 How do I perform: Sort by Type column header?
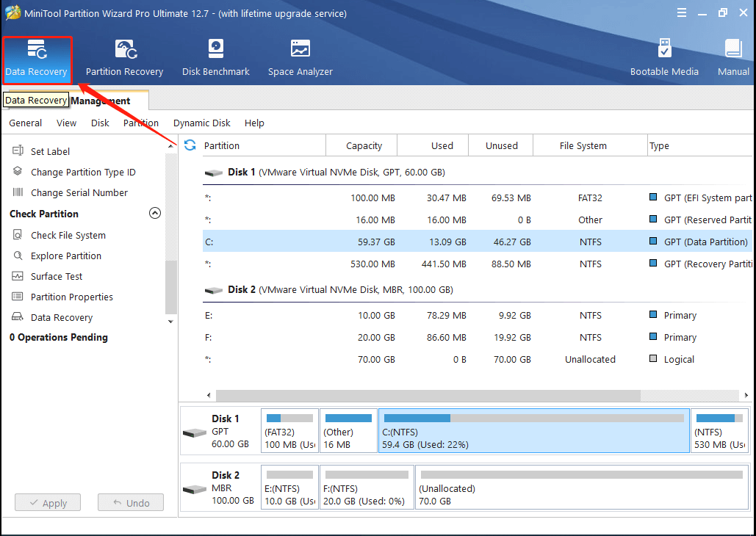click(699, 145)
